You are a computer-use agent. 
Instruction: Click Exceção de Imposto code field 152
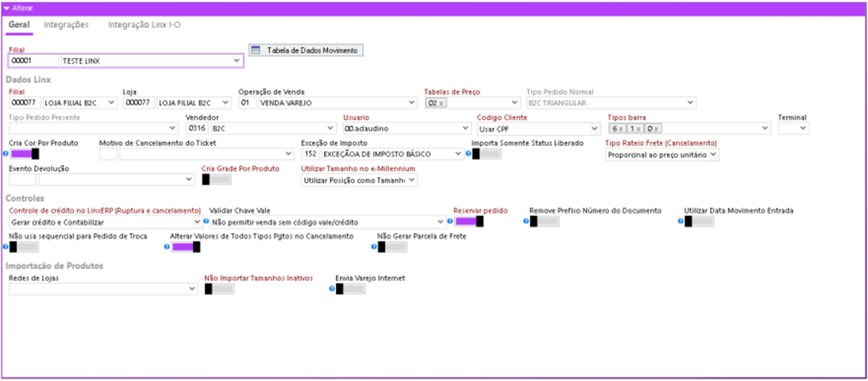[310, 154]
